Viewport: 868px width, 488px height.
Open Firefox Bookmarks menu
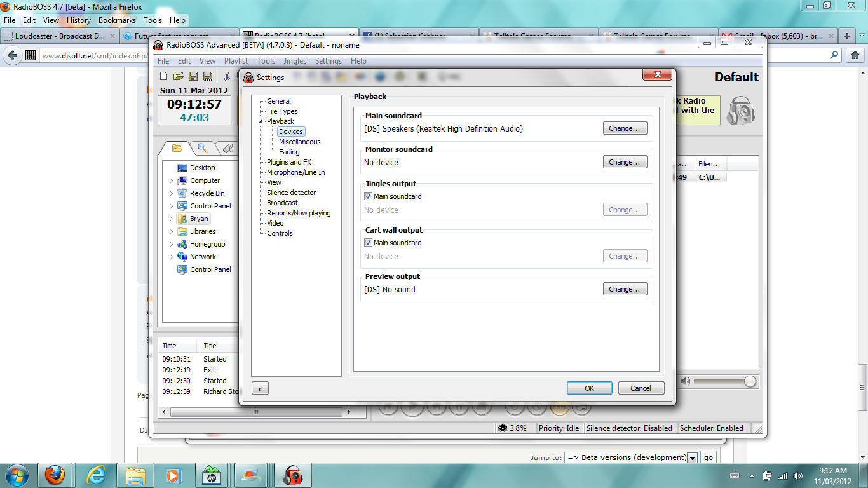[x=117, y=20]
